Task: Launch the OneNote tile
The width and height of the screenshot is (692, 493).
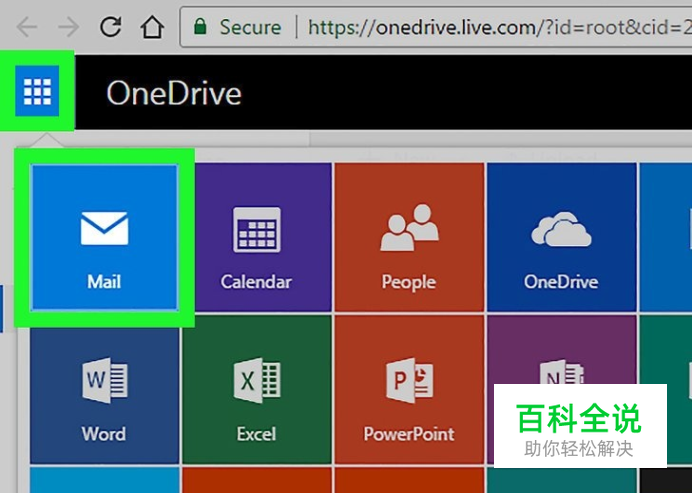Action: point(561,389)
